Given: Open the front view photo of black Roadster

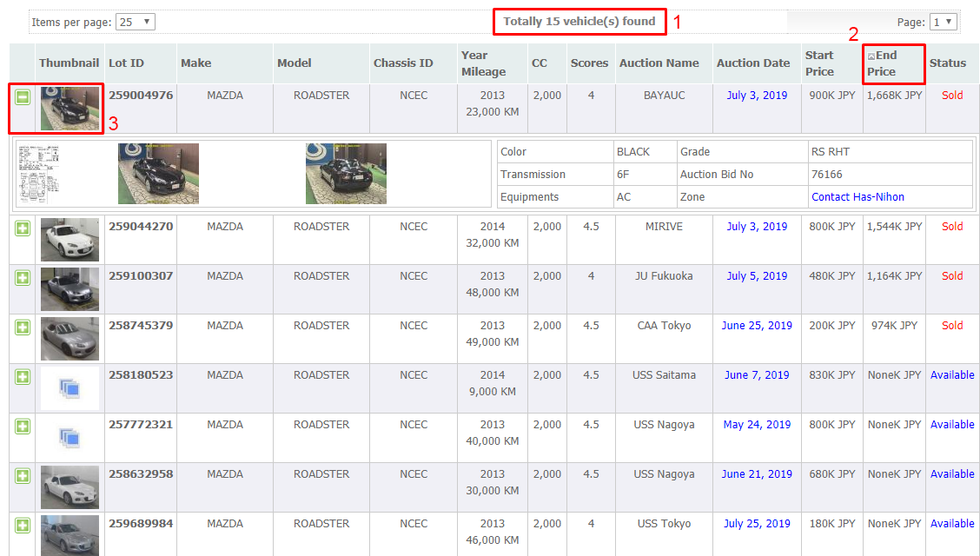Looking at the screenshot, I should pos(158,174).
